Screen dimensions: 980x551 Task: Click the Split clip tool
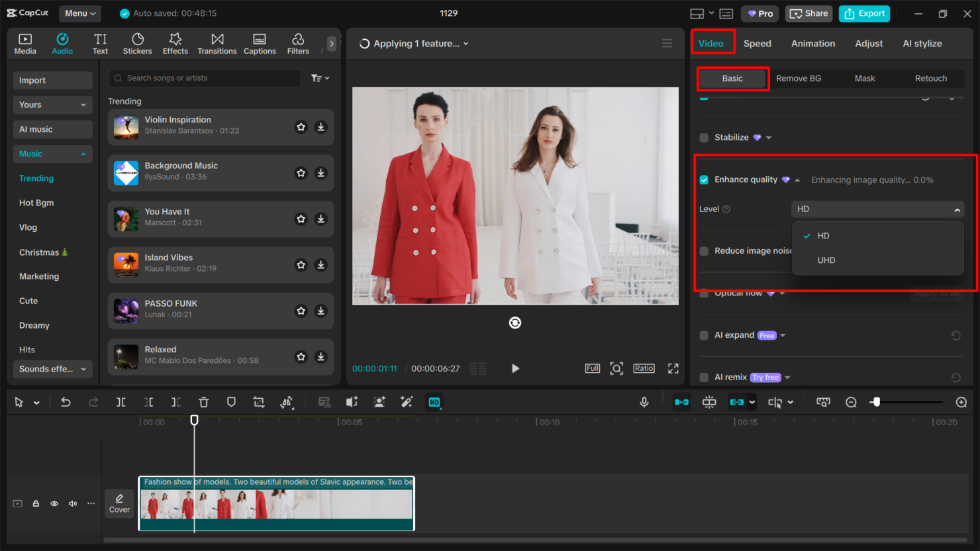pos(121,401)
